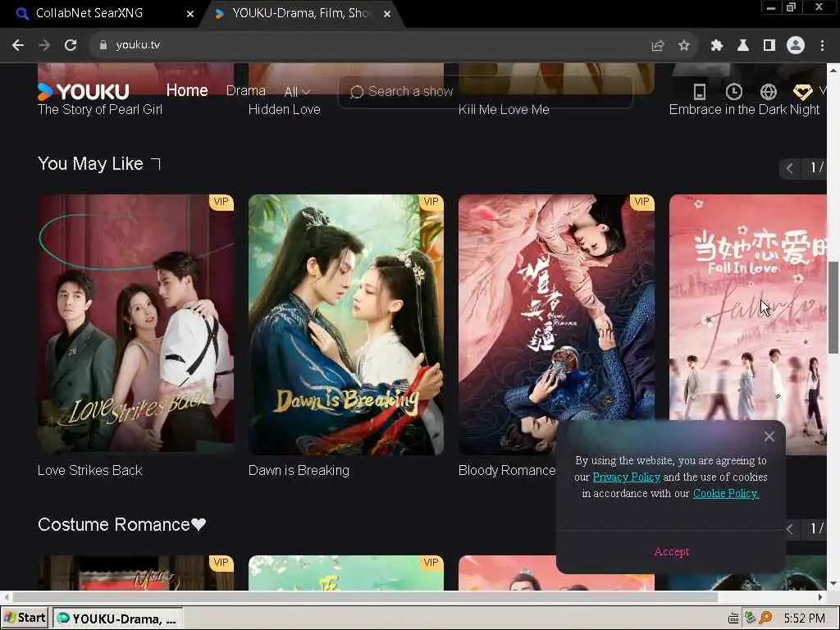Click the Love Strikes Back title
The height and width of the screenshot is (630, 840).
point(90,470)
